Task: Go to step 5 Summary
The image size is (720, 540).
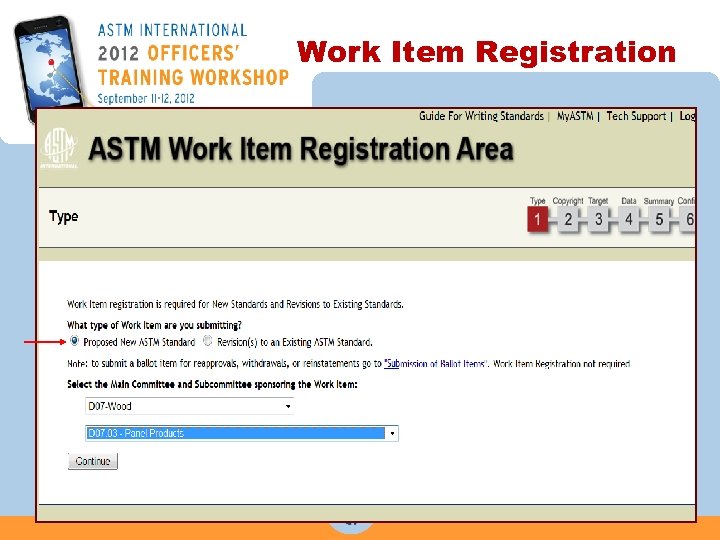Action: [x=659, y=219]
